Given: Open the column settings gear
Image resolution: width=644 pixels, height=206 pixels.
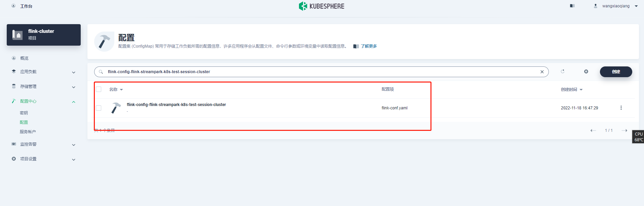Looking at the screenshot, I should coord(586,71).
